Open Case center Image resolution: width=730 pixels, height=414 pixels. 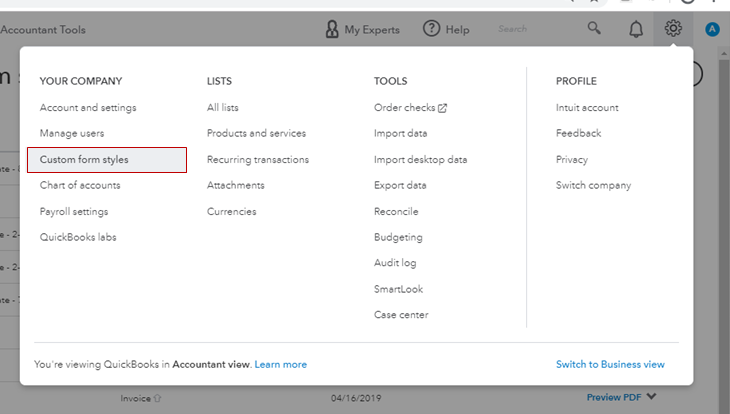pos(401,315)
